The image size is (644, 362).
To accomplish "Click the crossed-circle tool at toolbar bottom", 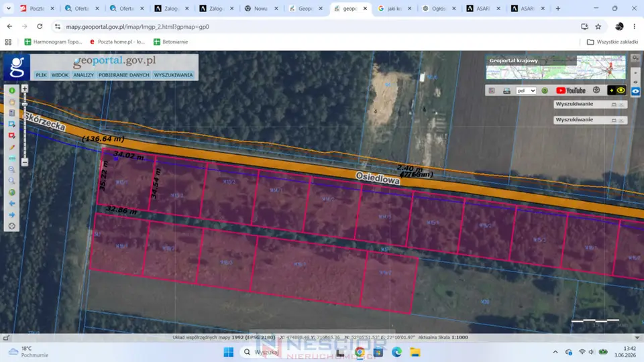I will [x=12, y=226].
